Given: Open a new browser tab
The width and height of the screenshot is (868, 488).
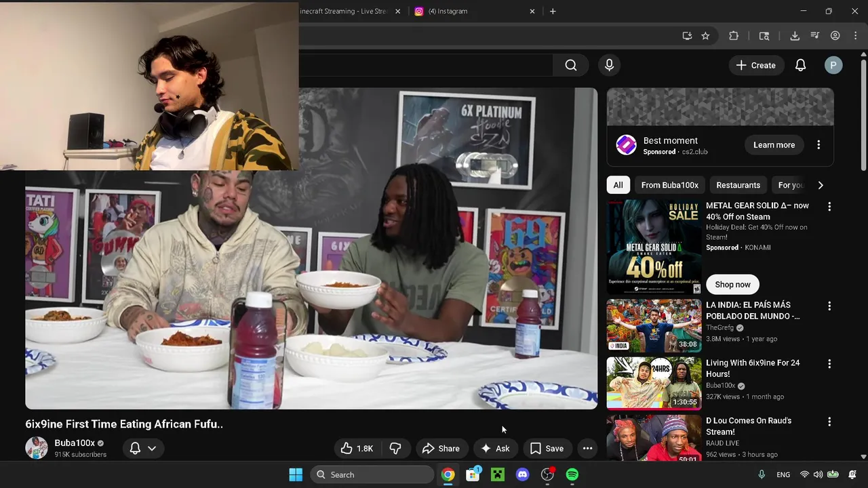Looking at the screenshot, I should pyautogui.click(x=553, y=11).
